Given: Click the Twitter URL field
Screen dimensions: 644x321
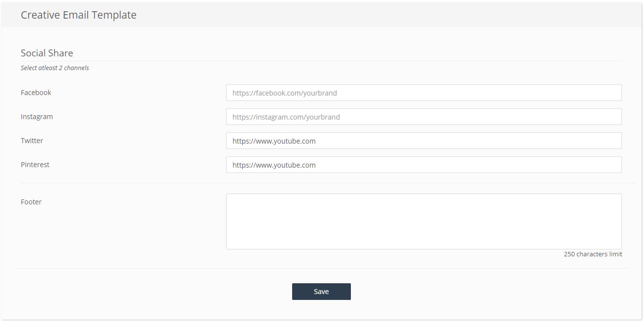Looking at the screenshot, I should point(424,141).
